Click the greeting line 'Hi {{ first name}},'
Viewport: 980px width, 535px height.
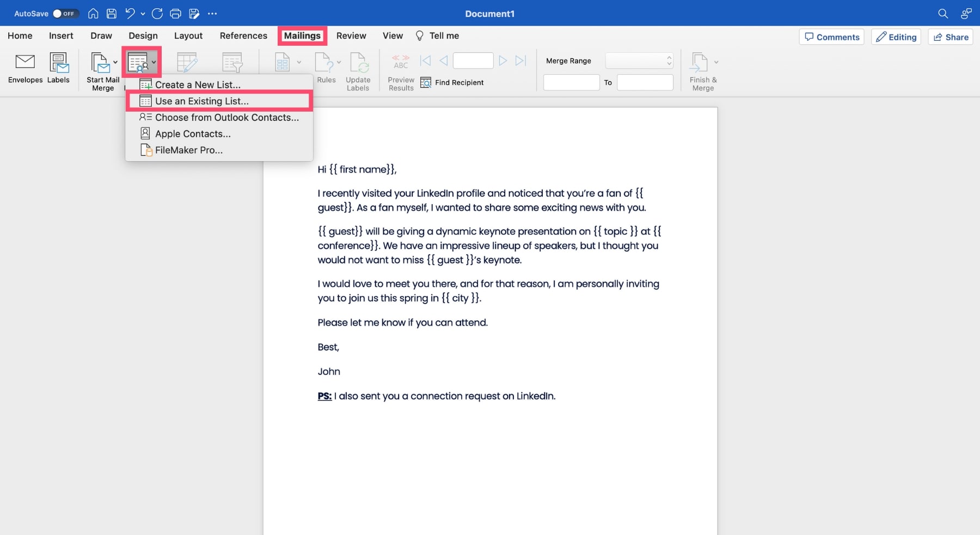[x=357, y=169]
